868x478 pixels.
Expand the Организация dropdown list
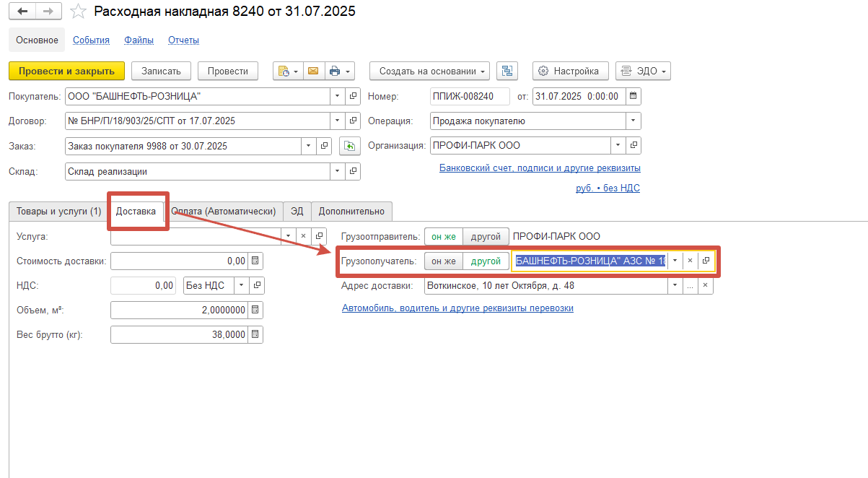coord(618,145)
